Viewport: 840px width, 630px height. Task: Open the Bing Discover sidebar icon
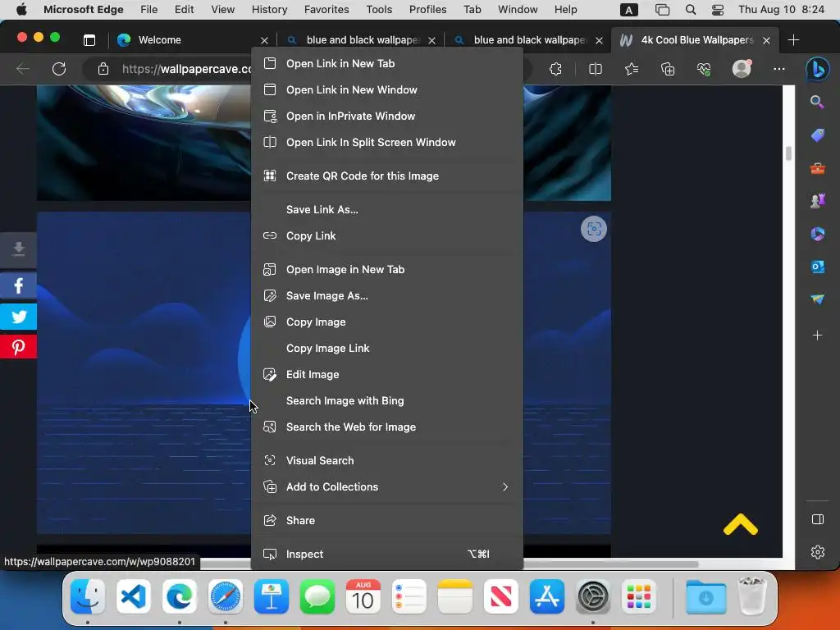818,69
